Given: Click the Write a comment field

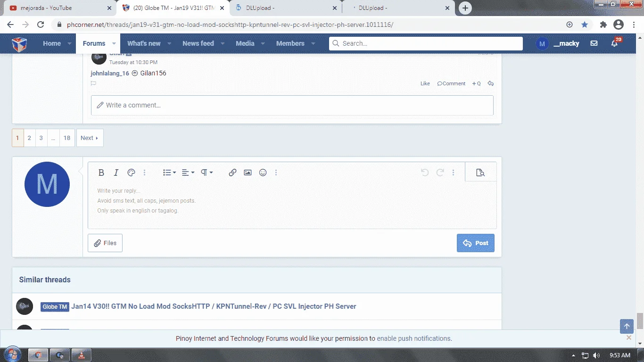Looking at the screenshot, I should pos(292,105).
